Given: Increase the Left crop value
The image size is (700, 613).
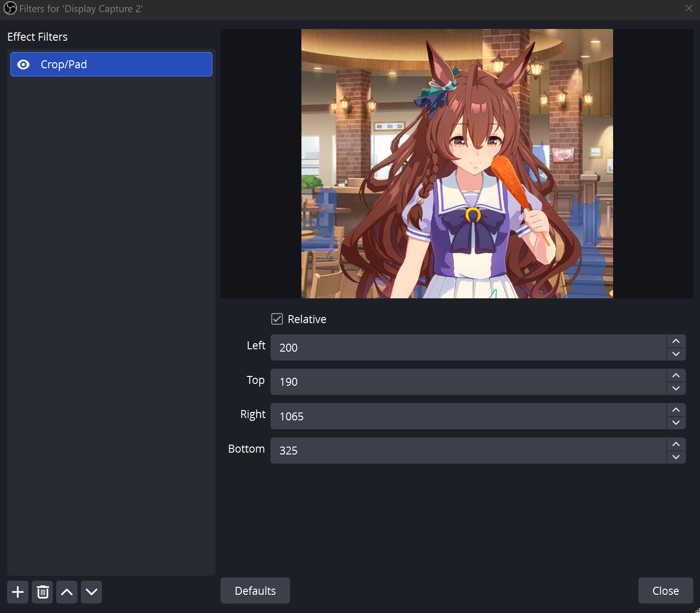Looking at the screenshot, I should (676, 341).
